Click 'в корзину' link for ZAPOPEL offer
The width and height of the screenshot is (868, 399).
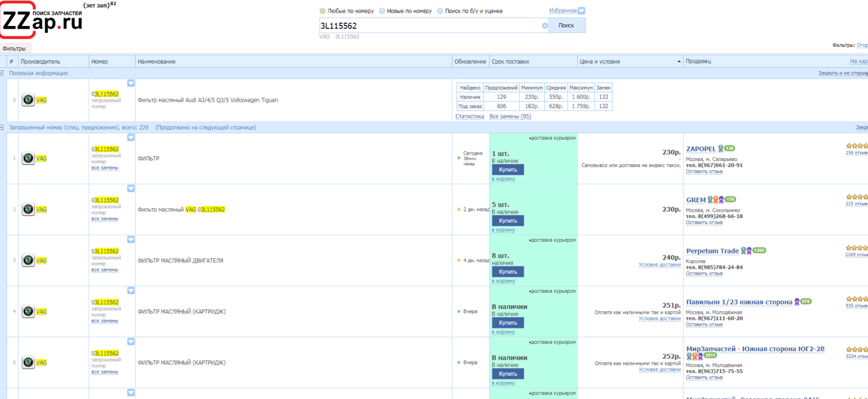click(503, 179)
